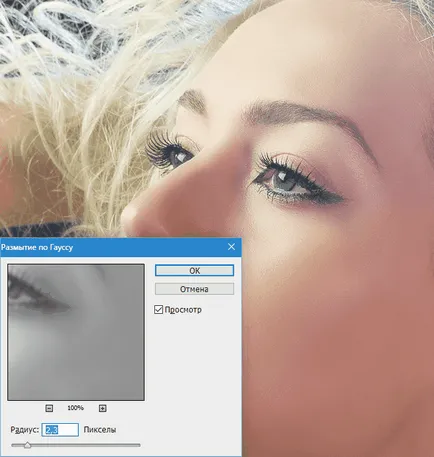Cancel the filter via the Отмена button

click(x=194, y=289)
